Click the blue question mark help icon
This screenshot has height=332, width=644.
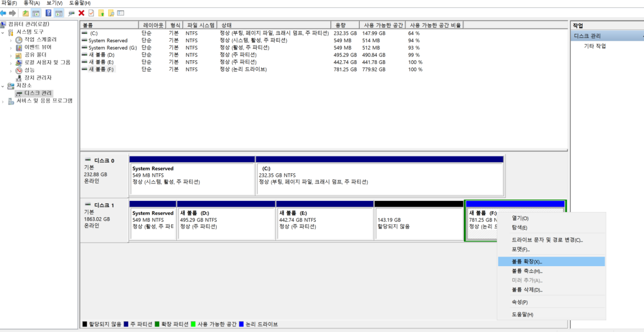48,13
